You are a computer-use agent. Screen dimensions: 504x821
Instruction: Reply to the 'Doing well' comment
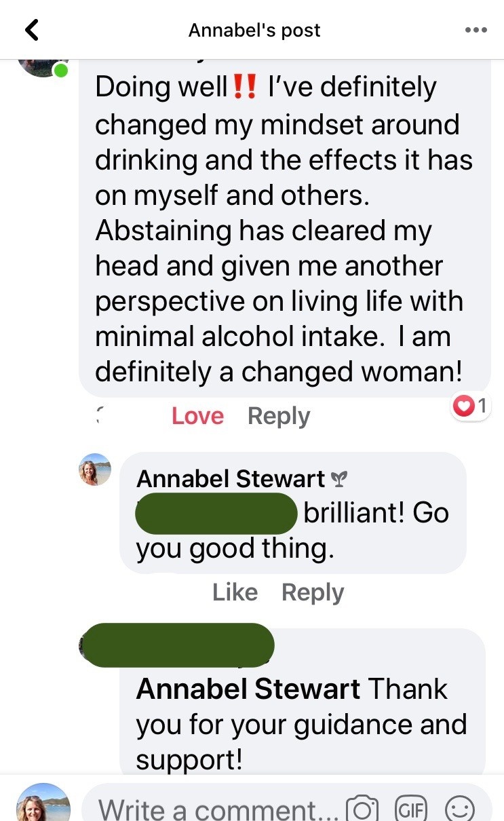279,416
